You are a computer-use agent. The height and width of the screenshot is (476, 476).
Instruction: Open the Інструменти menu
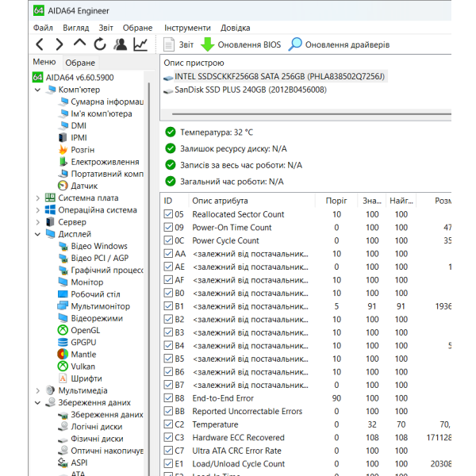pos(187,28)
